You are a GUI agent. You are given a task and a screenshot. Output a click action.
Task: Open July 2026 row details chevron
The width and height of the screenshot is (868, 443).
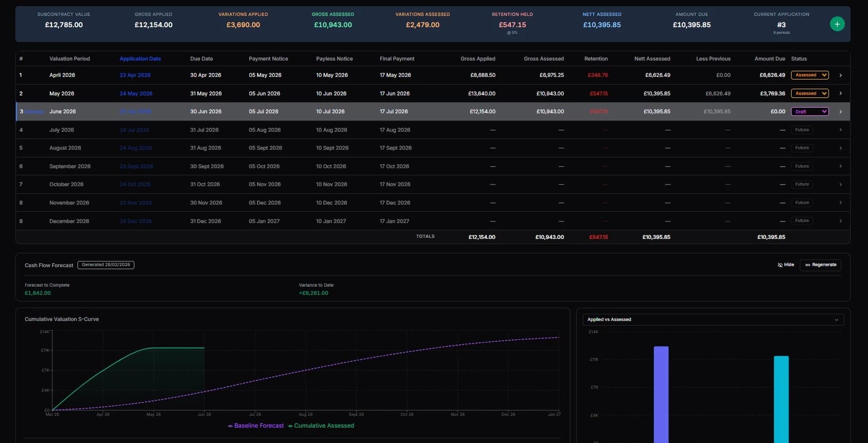[840, 130]
